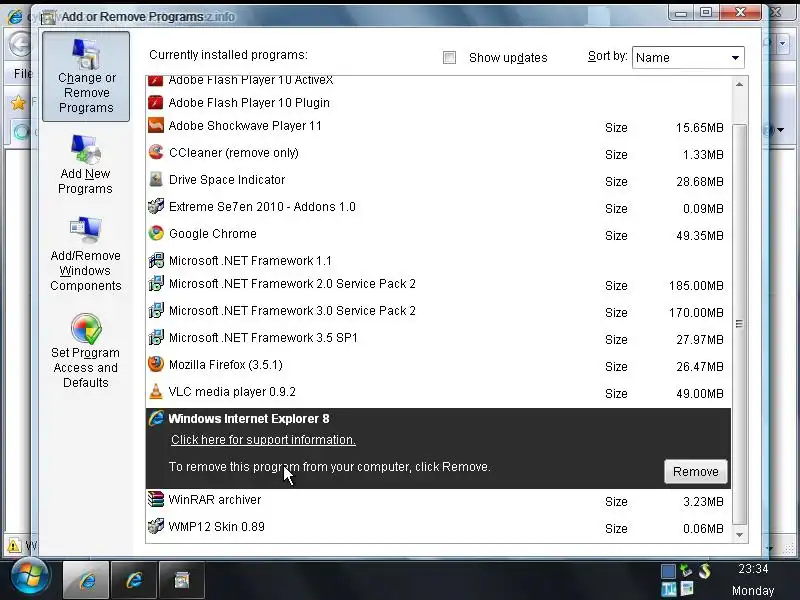Open the Windows Start orb

point(30,577)
